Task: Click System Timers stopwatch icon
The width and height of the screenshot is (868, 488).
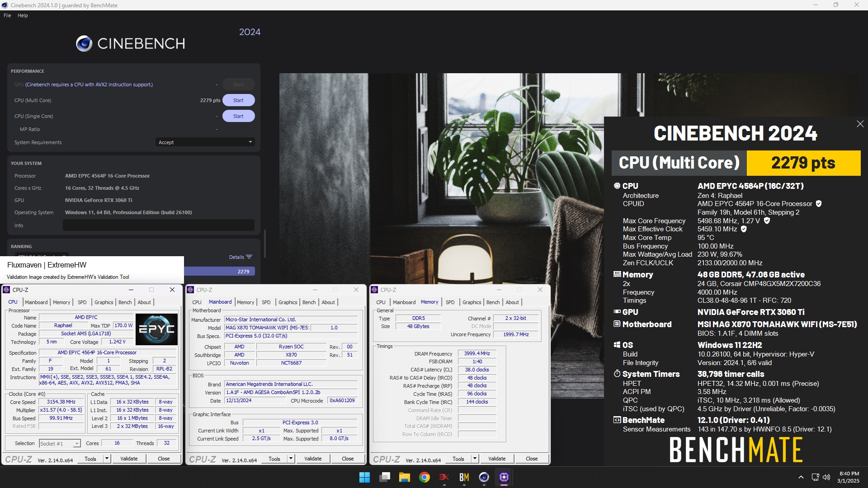Action: pos(617,374)
